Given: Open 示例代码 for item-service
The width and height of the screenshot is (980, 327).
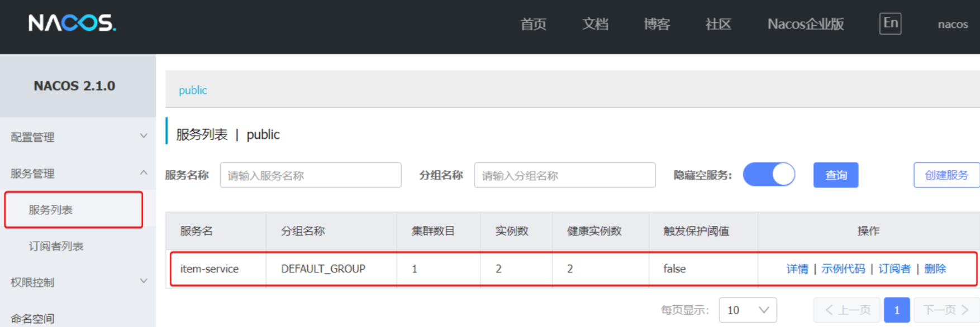Looking at the screenshot, I should point(843,269).
